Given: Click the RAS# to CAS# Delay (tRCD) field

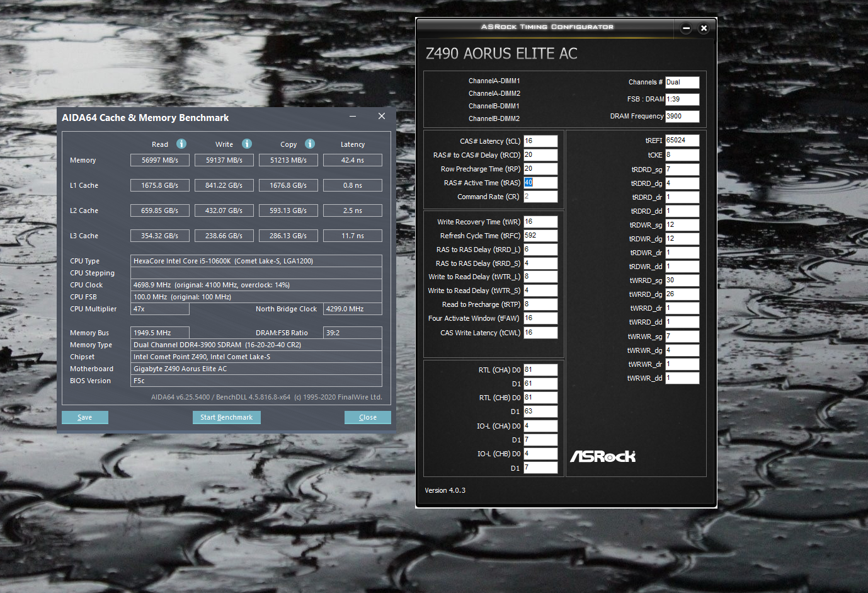Looking at the screenshot, I should (540, 155).
